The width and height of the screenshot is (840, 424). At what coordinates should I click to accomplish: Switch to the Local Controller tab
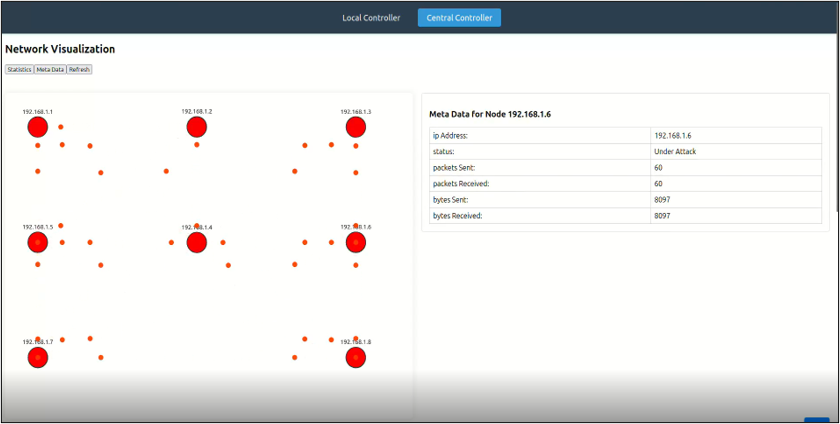(371, 18)
